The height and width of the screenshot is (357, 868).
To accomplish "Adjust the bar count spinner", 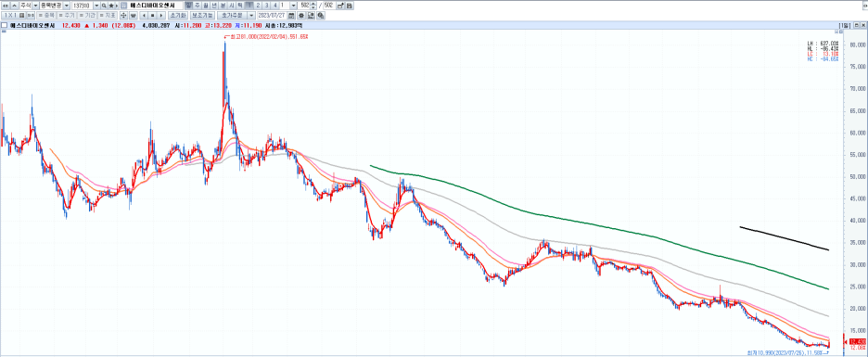I will (313, 5).
